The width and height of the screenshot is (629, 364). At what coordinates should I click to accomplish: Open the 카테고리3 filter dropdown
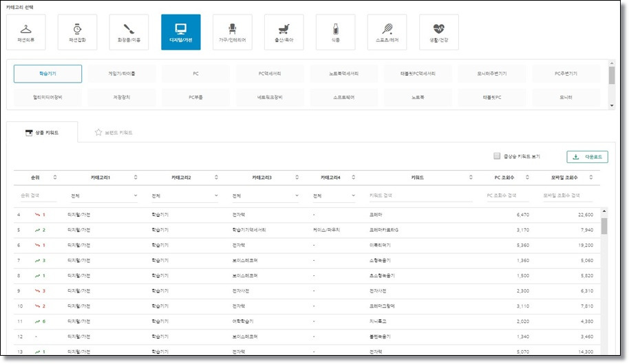tap(266, 195)
